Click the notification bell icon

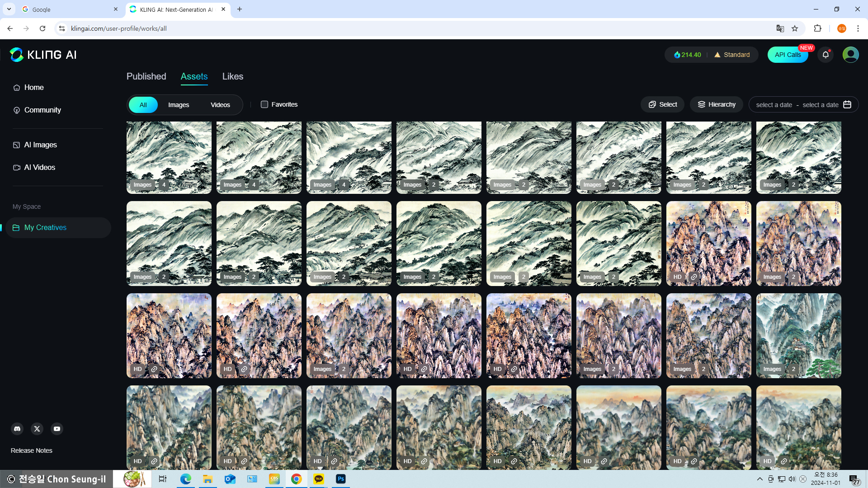pos(826,55)
